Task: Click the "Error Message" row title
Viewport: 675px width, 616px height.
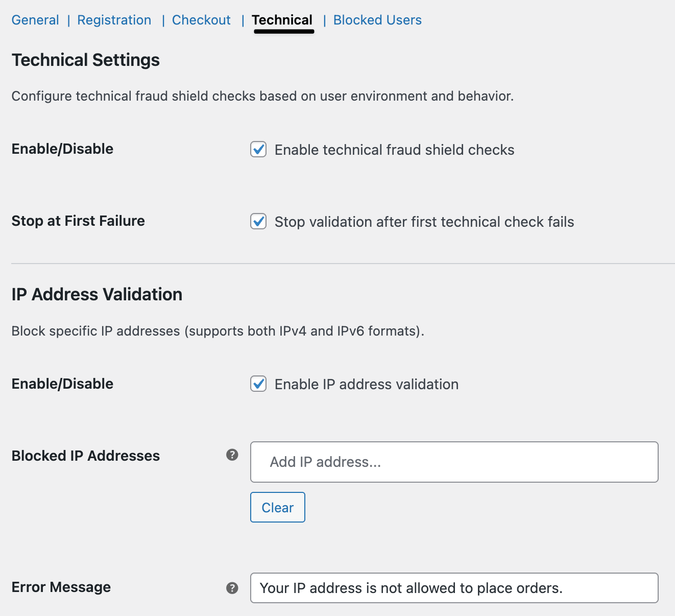Action: (61, 587)
